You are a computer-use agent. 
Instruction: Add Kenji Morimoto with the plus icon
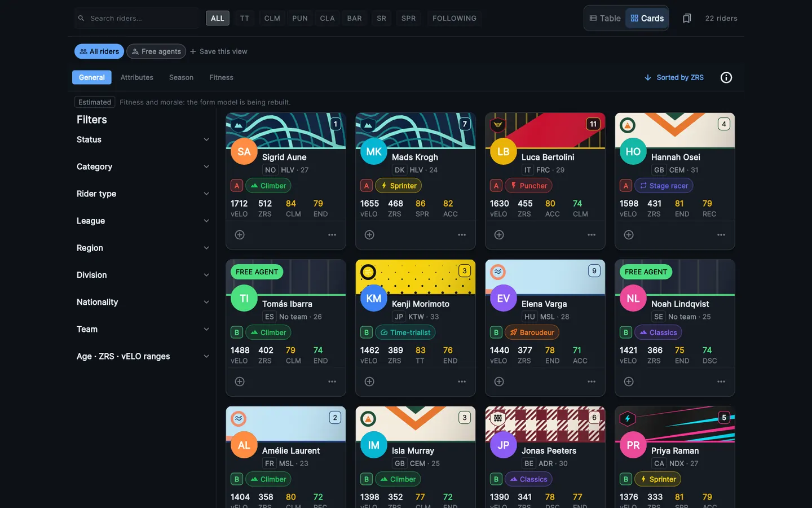[x=369, y=382]
